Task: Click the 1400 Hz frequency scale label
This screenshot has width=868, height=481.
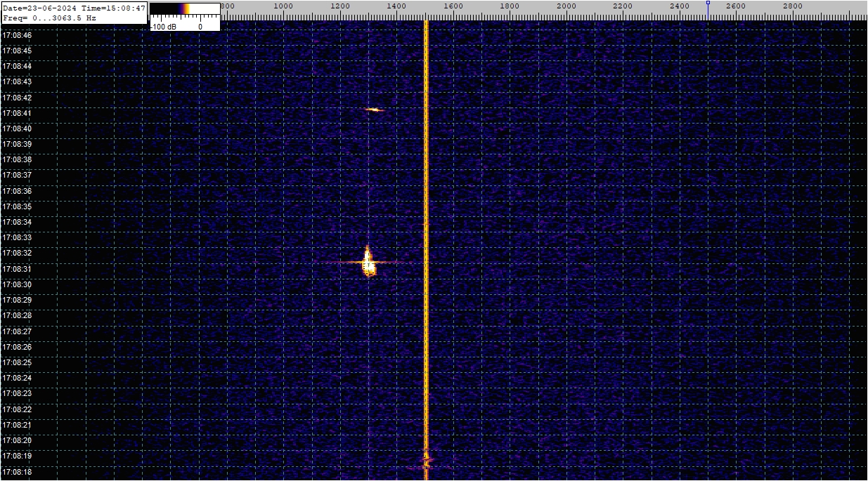Action: tap(396, 6)
